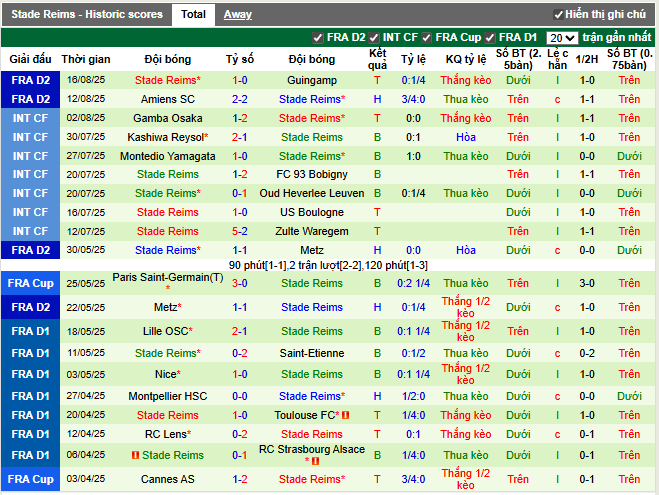Click the Thời gian column header
Screen dimensions: 659x495
(x=86, y=59)
